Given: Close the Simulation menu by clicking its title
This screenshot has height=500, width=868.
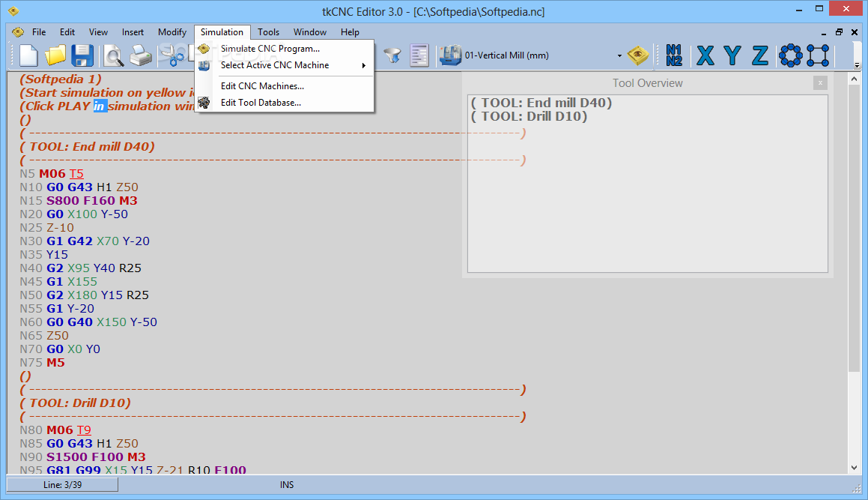Looking at the screenshot, I should coord(222,32).
